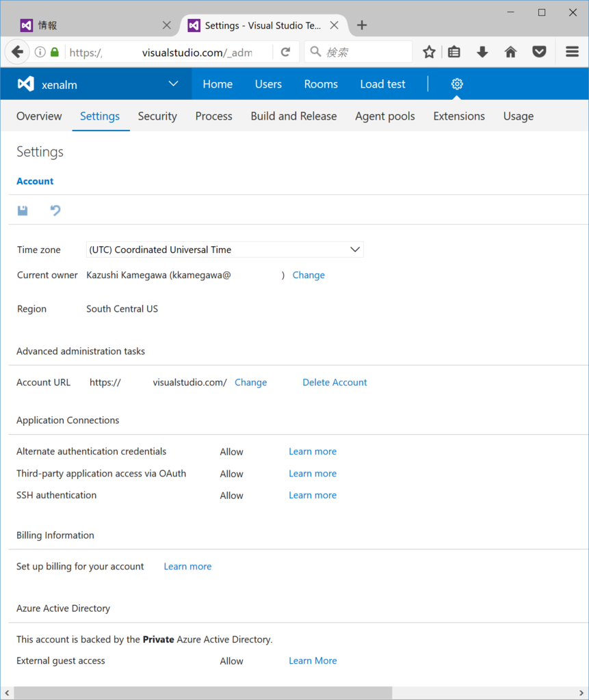Open the Extensions tab
Viewport: 589px width, 700px height.
pyautogui.click(x=459, y=116)
